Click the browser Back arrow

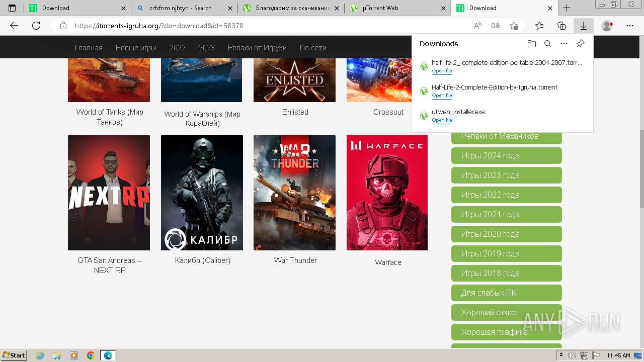[x=14, y=26]
